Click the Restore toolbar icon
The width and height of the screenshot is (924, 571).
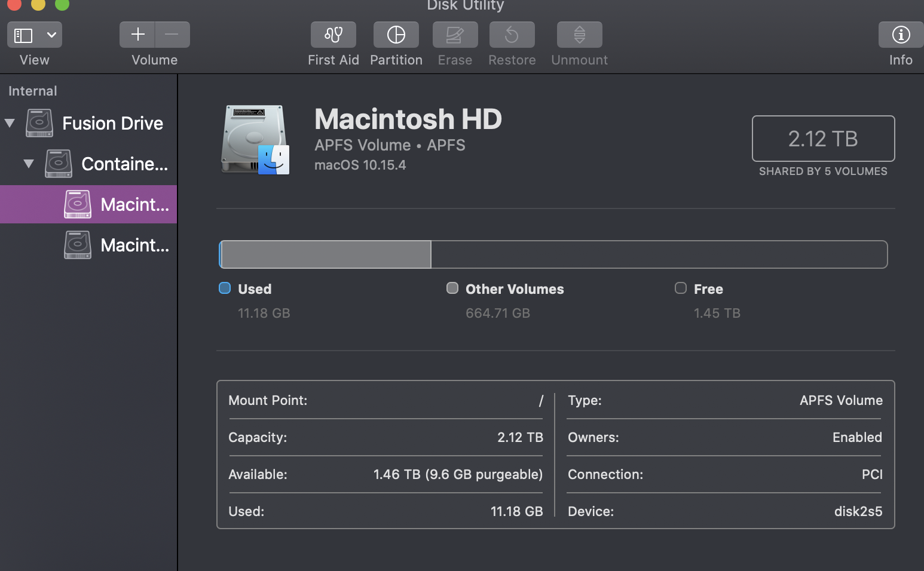512,35
